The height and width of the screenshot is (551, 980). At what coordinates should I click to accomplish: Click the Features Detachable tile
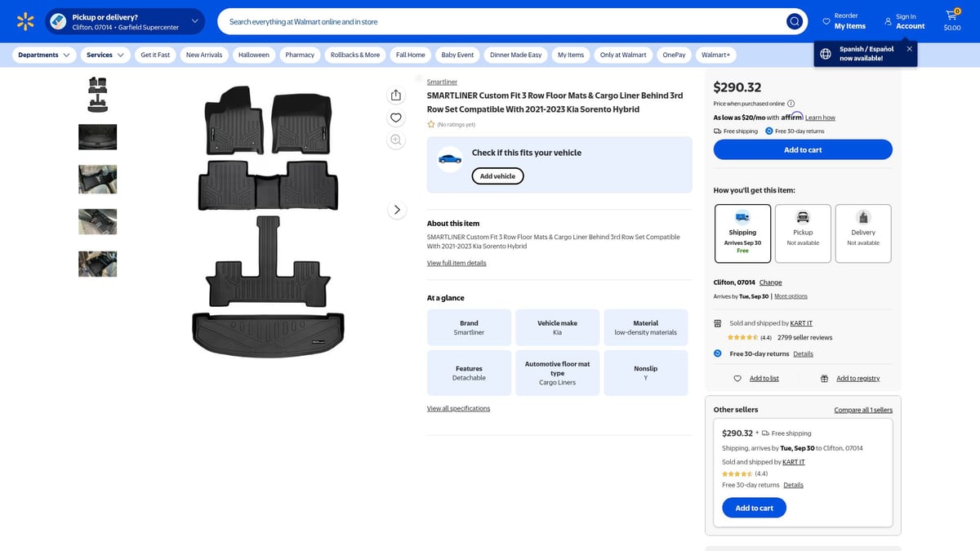[469, 373]
